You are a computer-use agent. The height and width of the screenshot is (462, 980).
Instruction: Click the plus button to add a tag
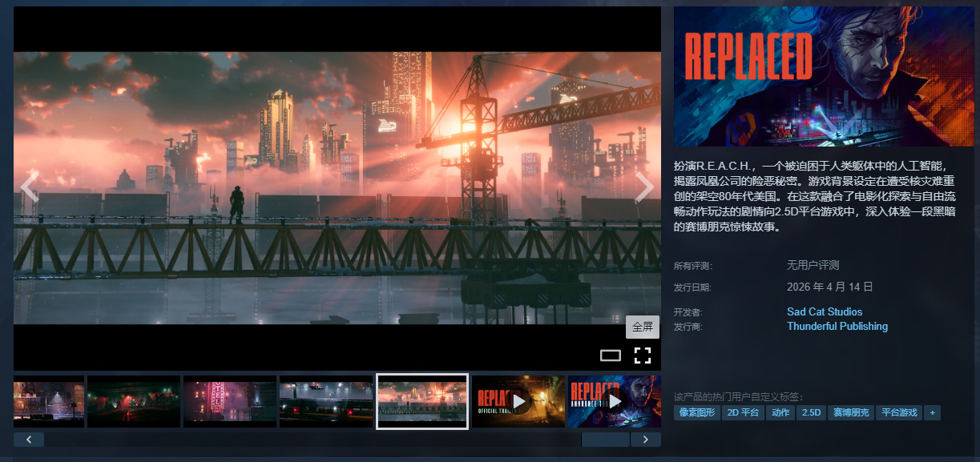[932, 413]
